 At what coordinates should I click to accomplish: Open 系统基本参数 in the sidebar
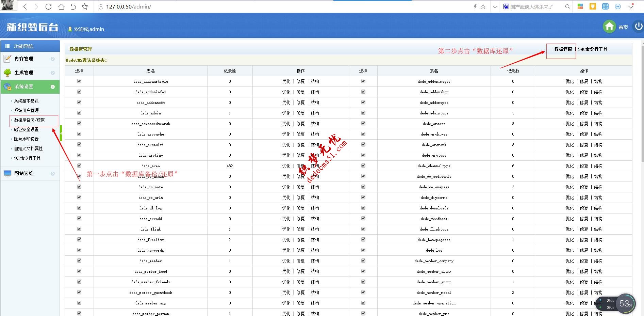tap(26, 101)
